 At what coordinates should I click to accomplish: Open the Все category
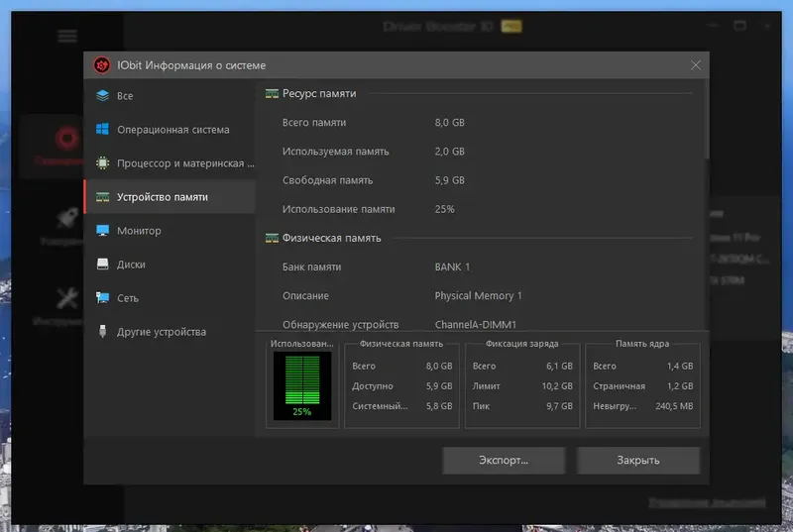coord(170,95)
